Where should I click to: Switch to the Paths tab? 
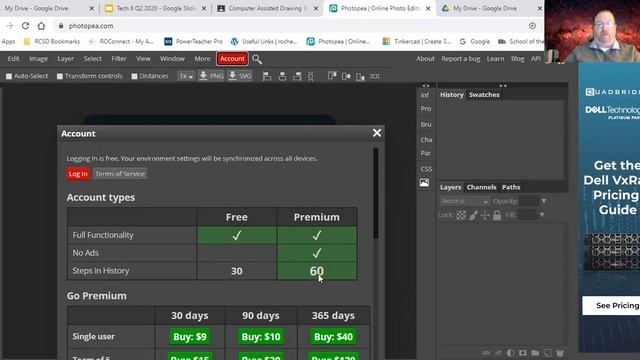click(x=511, y=187)
